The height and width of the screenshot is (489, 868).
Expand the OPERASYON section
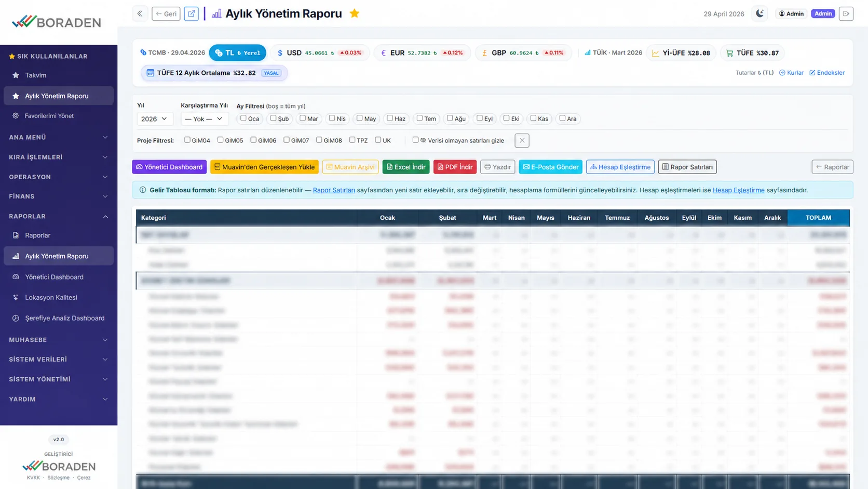click(x=59, y=177)
